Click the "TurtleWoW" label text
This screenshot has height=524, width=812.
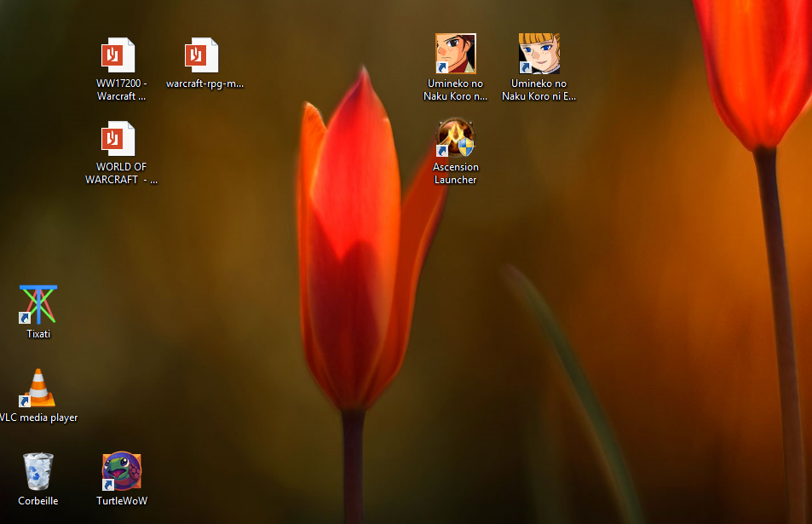pyautogui.click(x=122, y=501)
